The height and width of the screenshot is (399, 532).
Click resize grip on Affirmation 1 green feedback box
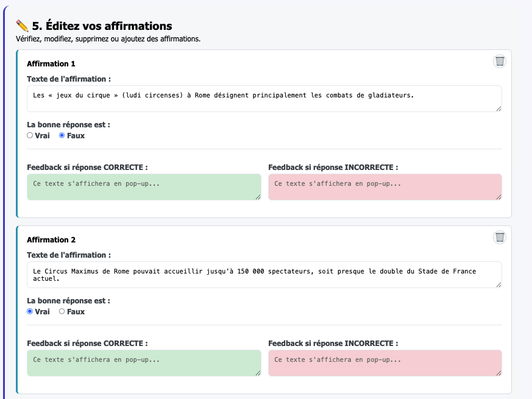(x=258, y=197)
